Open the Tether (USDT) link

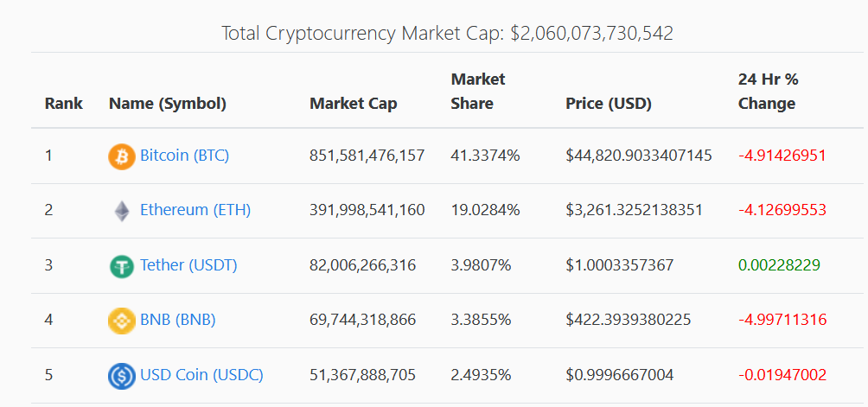point(188,265)
